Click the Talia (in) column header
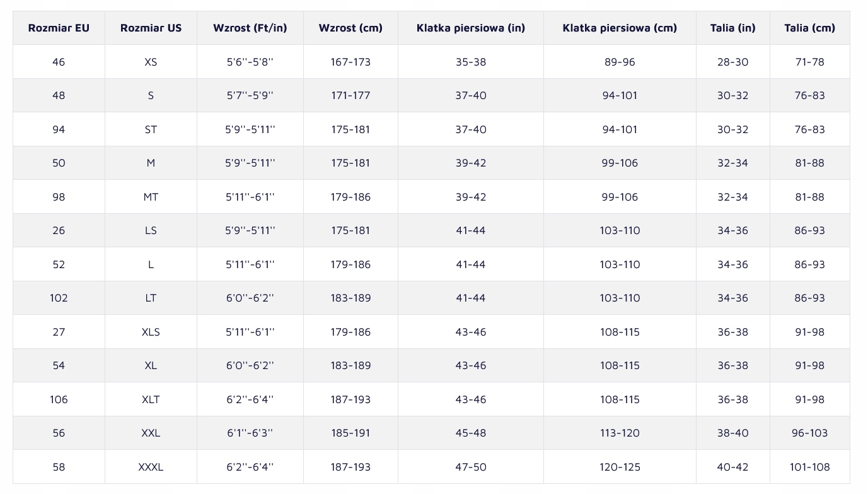 point(732,28)
